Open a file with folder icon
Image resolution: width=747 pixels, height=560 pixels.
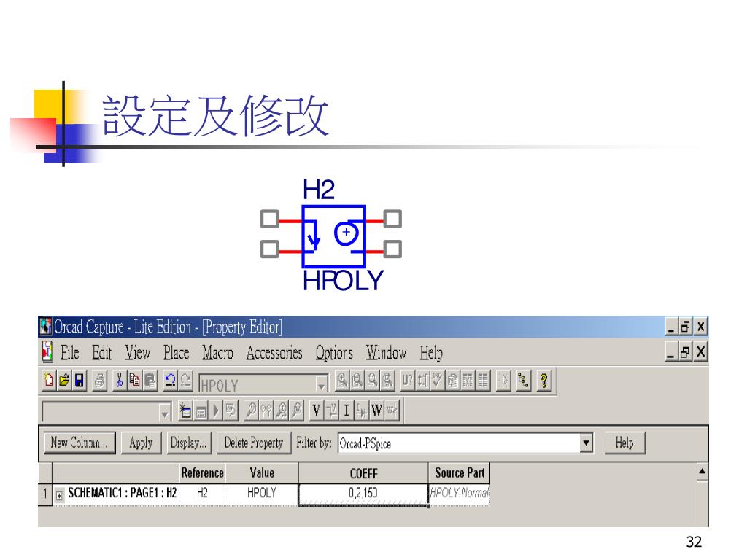point(63,381)
